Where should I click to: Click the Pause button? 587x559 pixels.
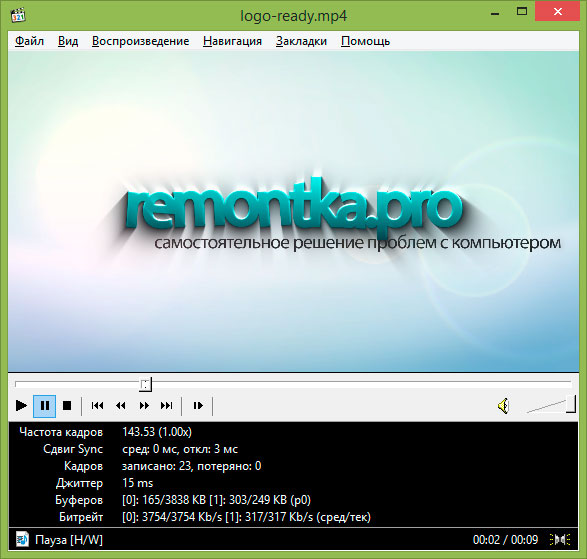(45, 405)
